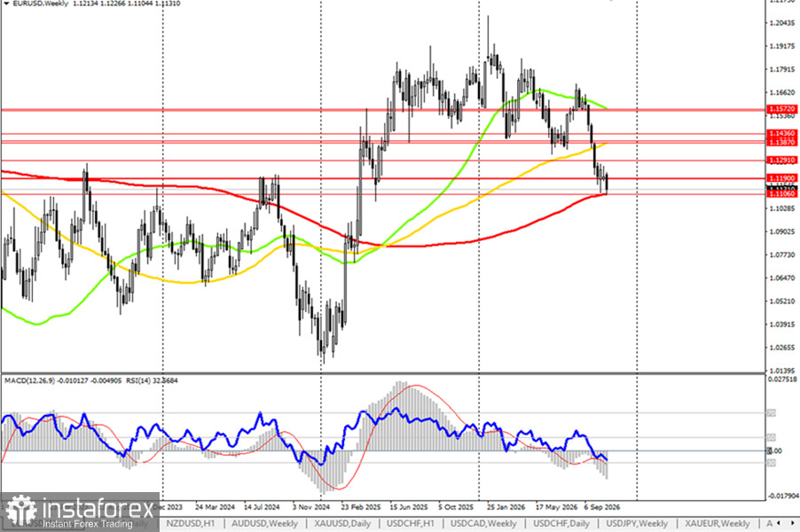The image size is (800, 532).
Task: Click the 17 May 2026 date label
Action: tap(556, 507)
